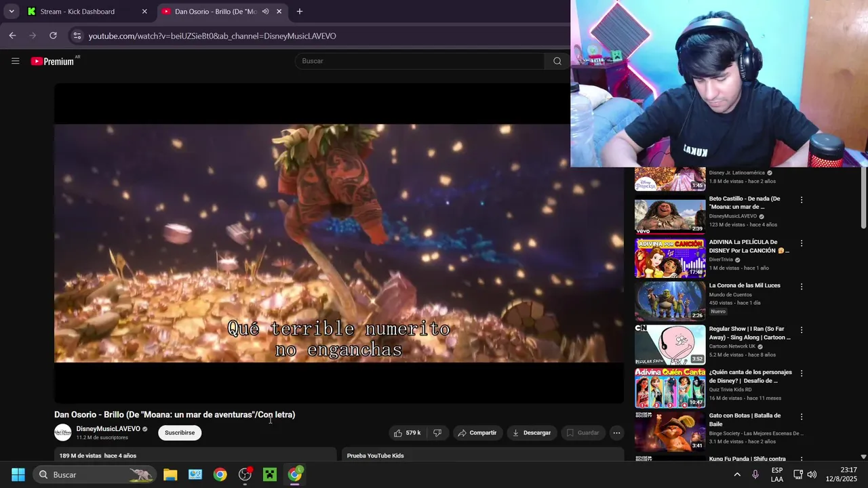Click the search magnifier button on YouTube
The image size is (868, 488).
click(x=557, y=61)
